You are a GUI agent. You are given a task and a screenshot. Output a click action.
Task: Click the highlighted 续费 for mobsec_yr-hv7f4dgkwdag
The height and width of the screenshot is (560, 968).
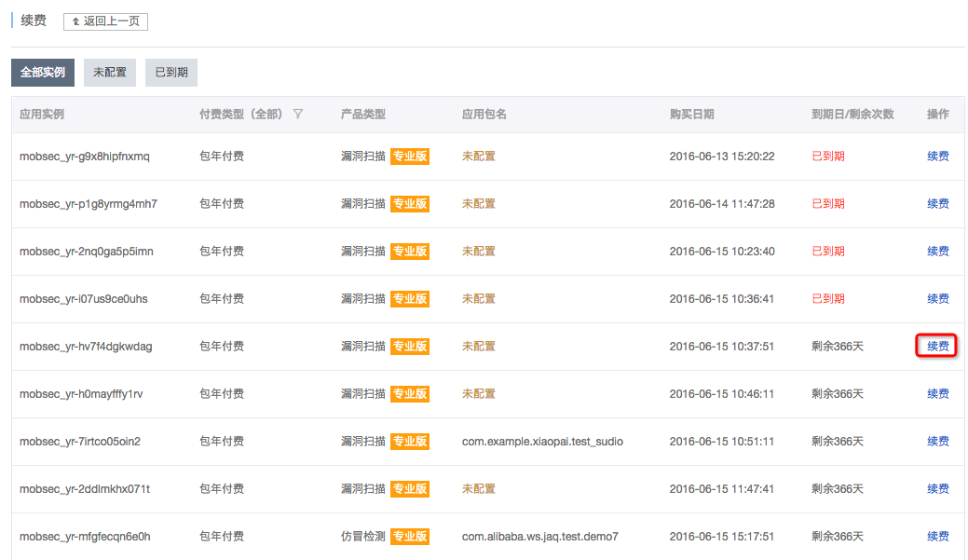point(937,347)
